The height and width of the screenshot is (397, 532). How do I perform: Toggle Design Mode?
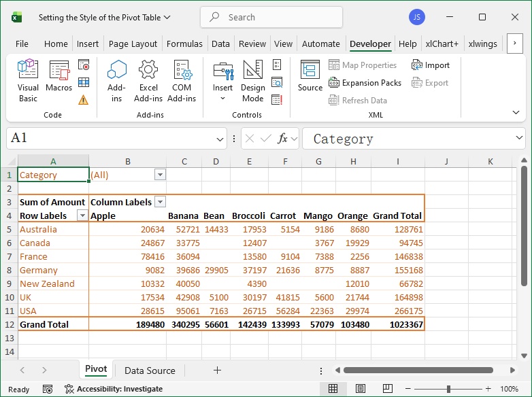pyautogui.click(x=253, y=81)
